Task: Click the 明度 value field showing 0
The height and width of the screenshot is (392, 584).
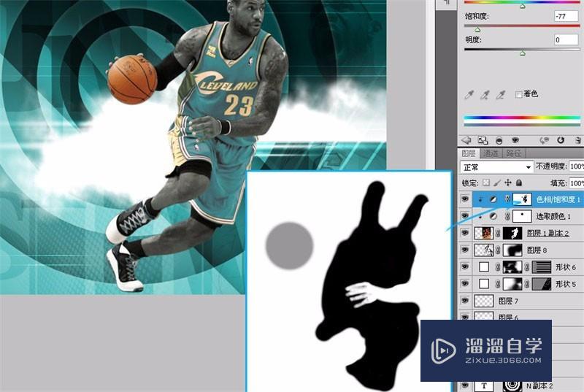Action: click(566, 39)
